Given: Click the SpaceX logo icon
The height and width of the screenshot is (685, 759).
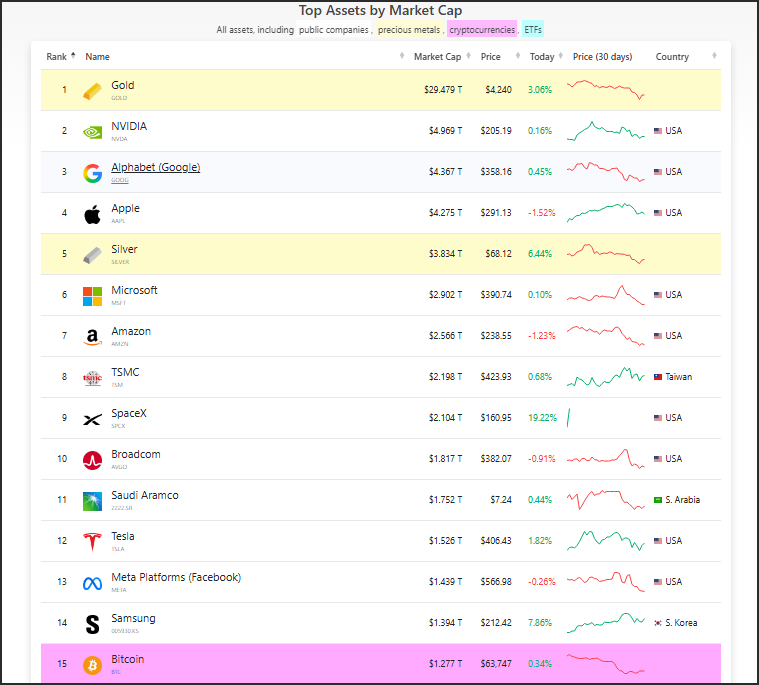Looking at the screenshot, I should (92, 419).
